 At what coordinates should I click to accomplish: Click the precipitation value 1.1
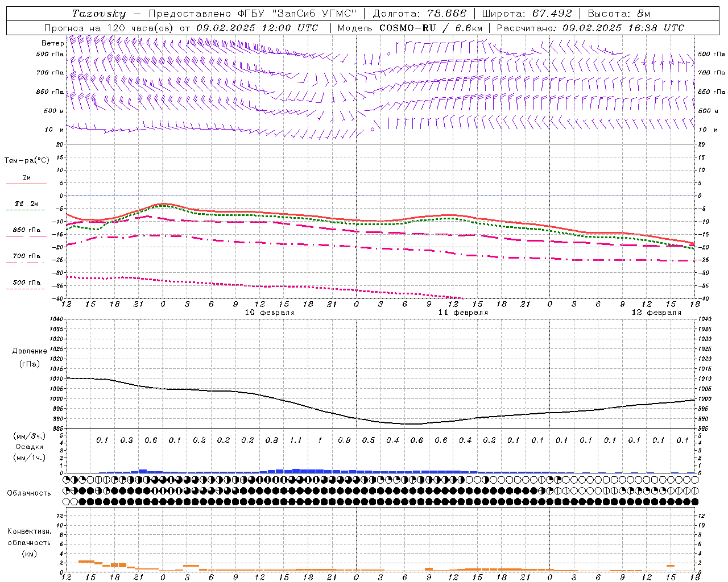296,440
